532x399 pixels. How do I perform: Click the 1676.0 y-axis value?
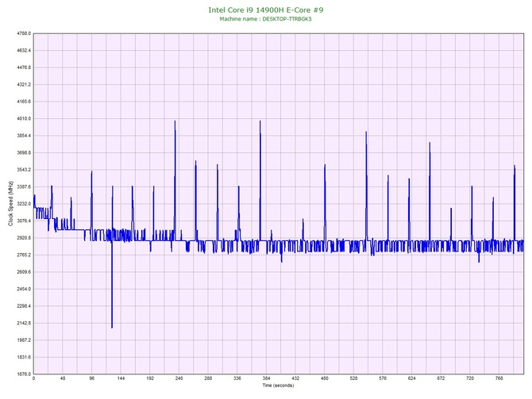coord(24,374)
